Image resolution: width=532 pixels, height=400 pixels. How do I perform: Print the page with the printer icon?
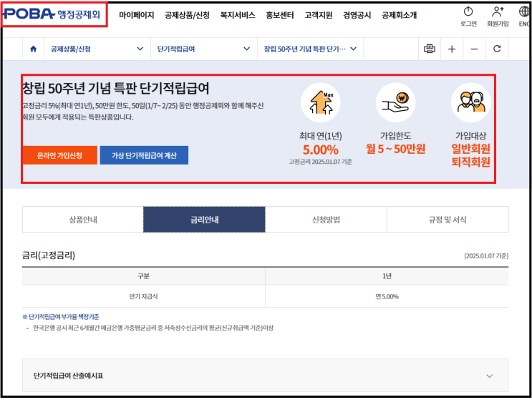[429, 49]
